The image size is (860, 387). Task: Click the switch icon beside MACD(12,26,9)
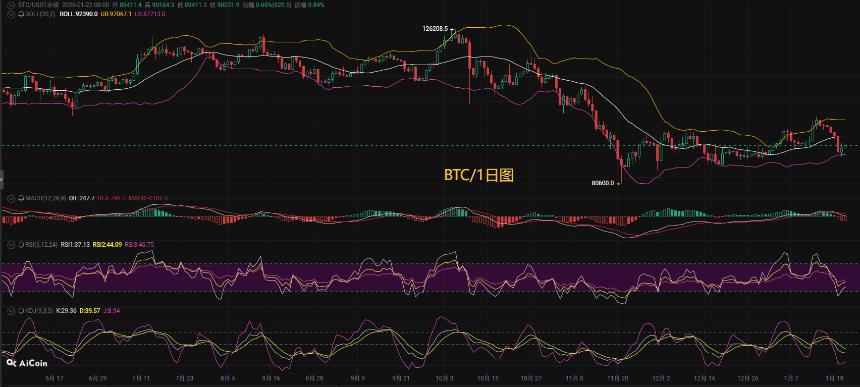(x=21, y=198)
